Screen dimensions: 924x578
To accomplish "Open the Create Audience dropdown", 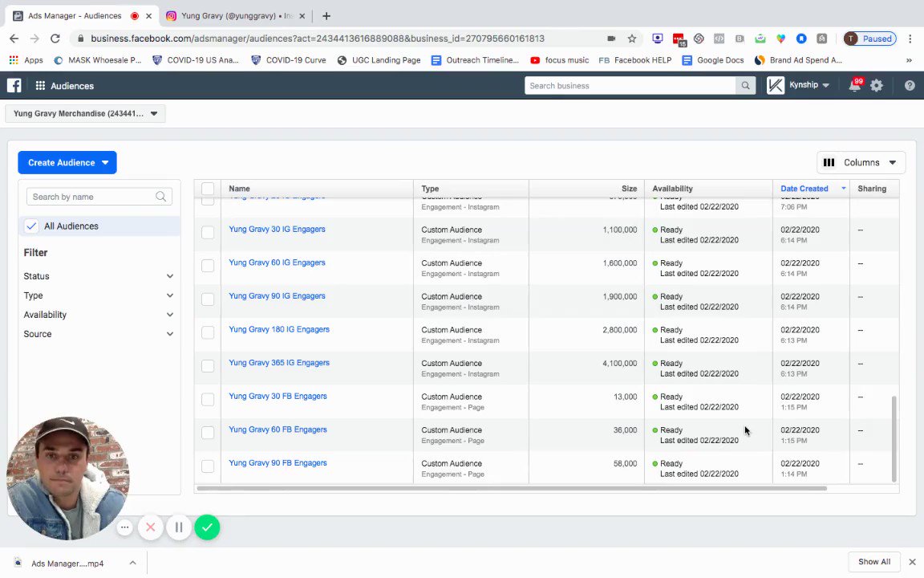I will (x=67, y=163).
